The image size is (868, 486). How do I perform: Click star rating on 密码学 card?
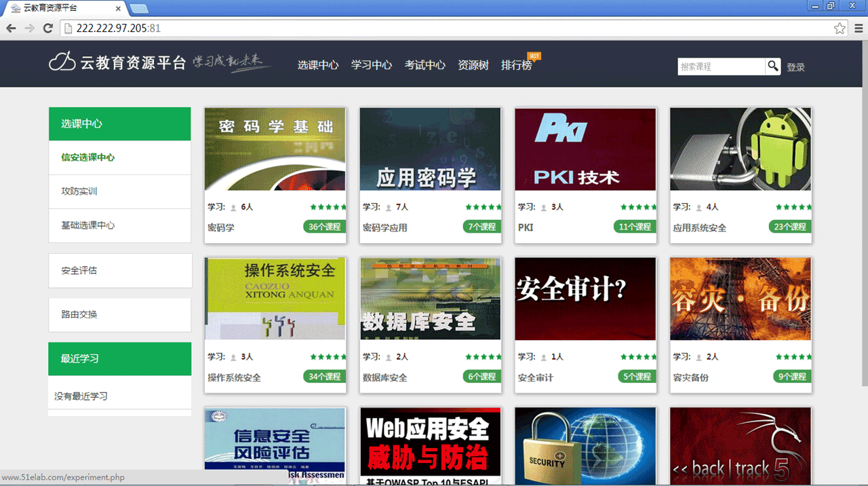[x=328, y=207]
